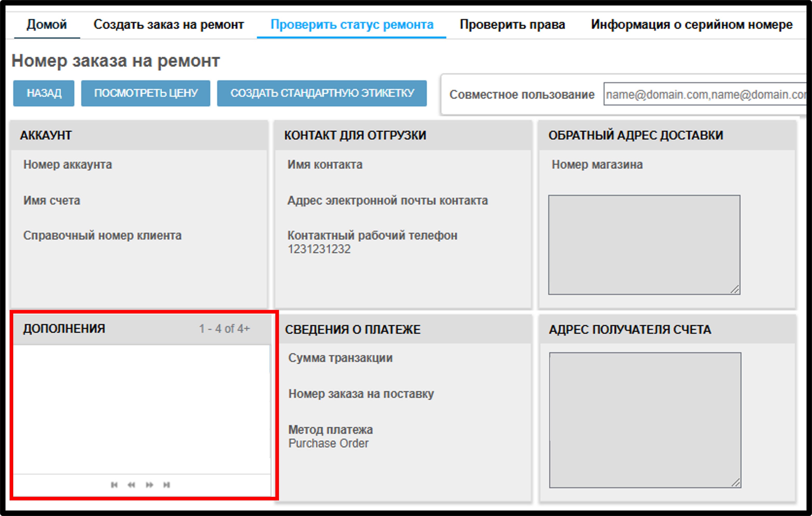Click the Совместное пользование label
The width and height of the screenshot is (812, 516).
[522, 94]
